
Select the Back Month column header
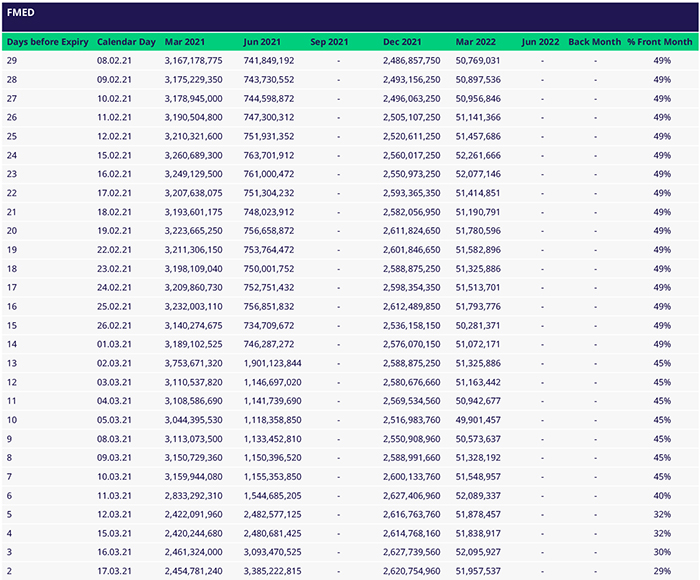tap(593, 43)
